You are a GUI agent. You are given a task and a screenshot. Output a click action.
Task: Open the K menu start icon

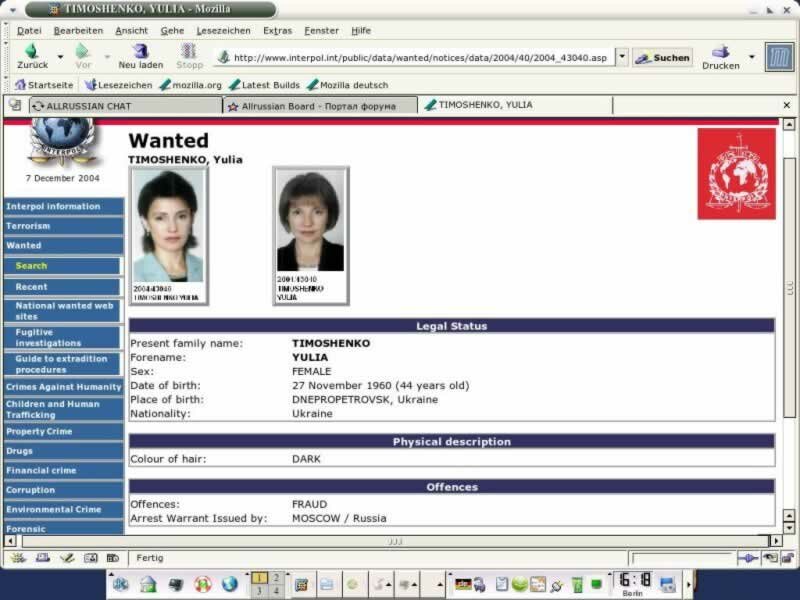point(121,584)
